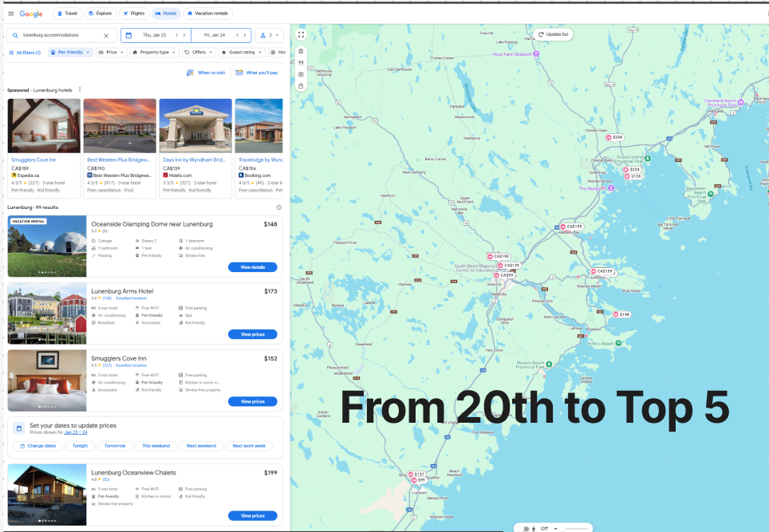Click the Graves Island Provincial Park pin
The height and width of the screenshot is (532, 769).
tap(648, 159)
